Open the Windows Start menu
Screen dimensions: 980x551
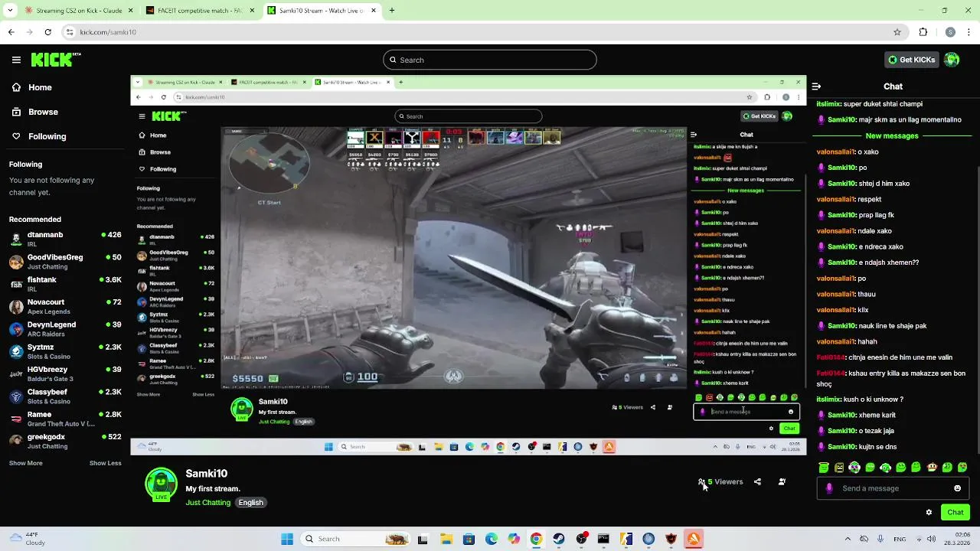click(x=287, y=539)
